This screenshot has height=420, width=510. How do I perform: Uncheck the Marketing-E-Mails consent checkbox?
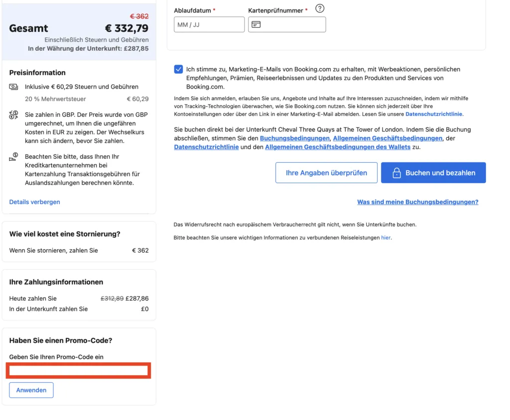pyautogui.click(x=178, y=69)
